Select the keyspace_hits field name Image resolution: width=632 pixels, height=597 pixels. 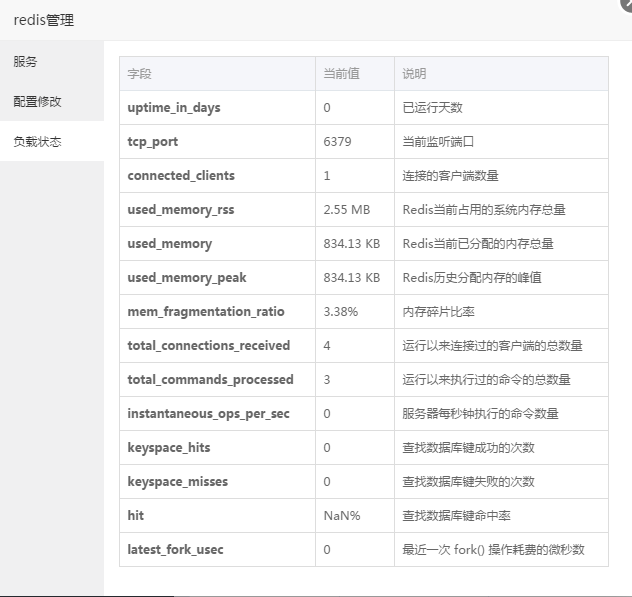tap(169, 447)
